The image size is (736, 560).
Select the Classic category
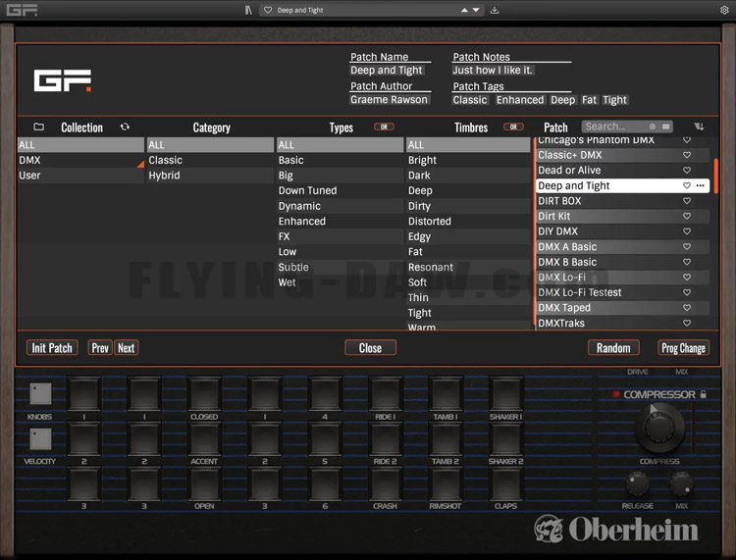click(210, 160)
